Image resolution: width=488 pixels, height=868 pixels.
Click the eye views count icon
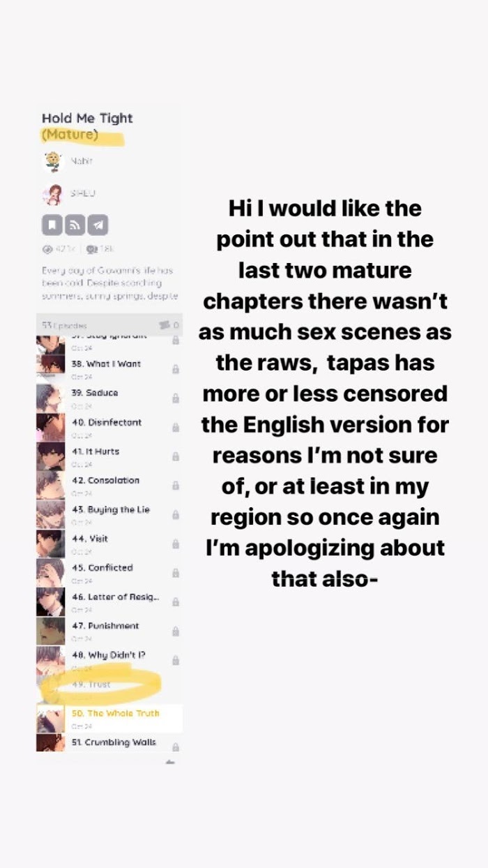click(x=47, y=249)
